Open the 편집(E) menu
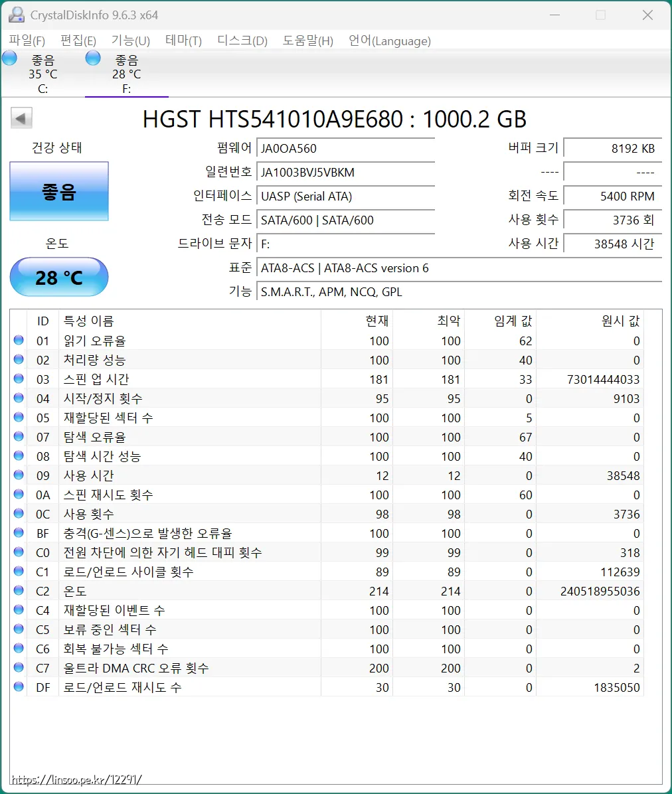The height and width of the screenshot is (794, 672). pos(78,40)
